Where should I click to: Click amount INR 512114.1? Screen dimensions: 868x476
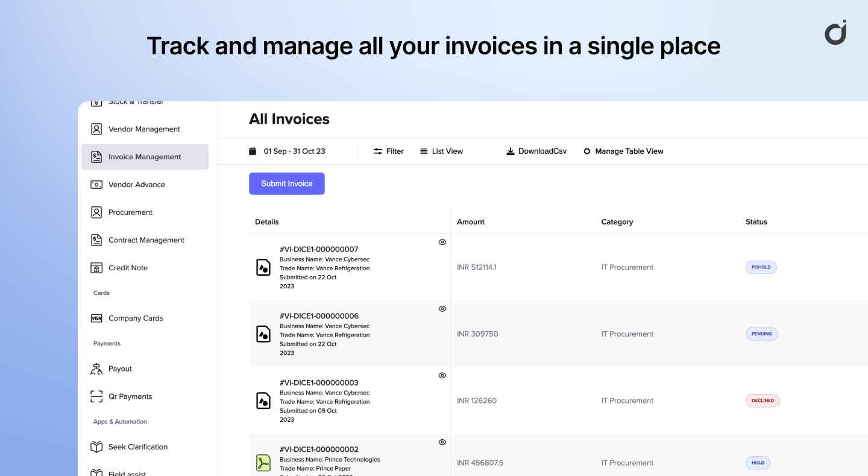tap(477, 267)
